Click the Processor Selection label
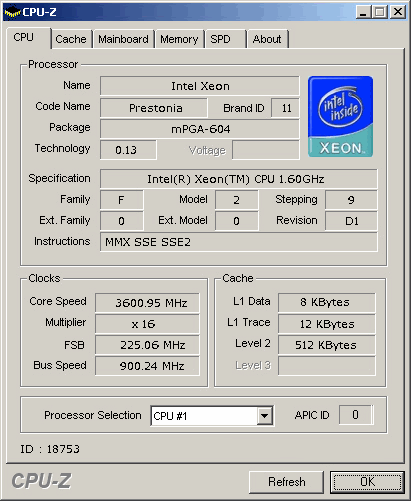 pos(93,415)
